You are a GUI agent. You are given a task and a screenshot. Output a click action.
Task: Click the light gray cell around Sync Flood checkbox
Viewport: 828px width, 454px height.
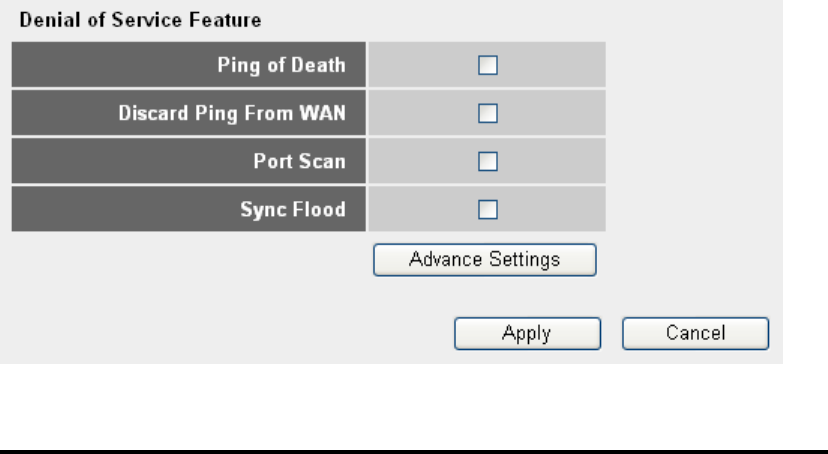point(560,209)
